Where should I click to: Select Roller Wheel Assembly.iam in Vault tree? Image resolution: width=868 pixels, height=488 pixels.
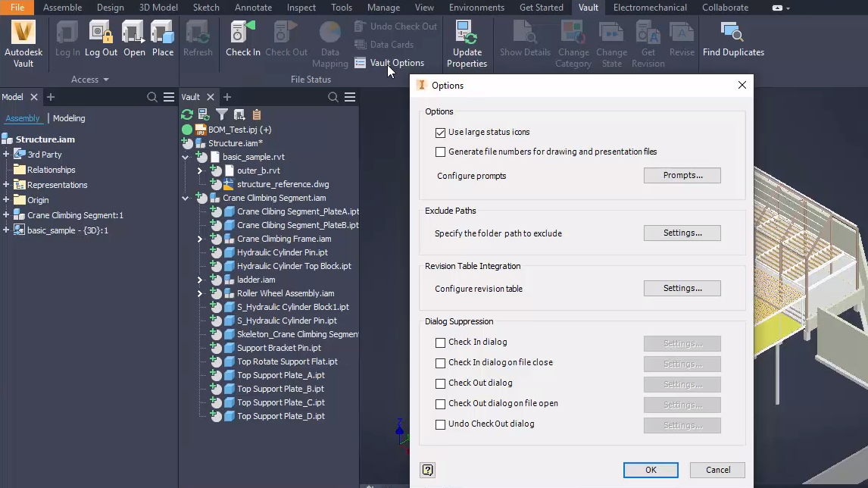[285, 293]
